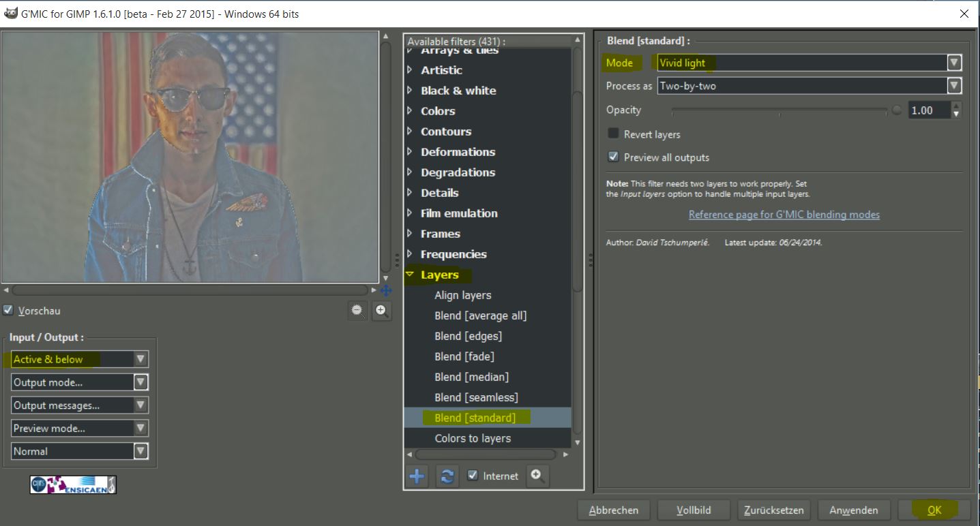The height and width of the screenshot is (526, 980).
Task: Click the preview image of the man
Action: [190, 157]
